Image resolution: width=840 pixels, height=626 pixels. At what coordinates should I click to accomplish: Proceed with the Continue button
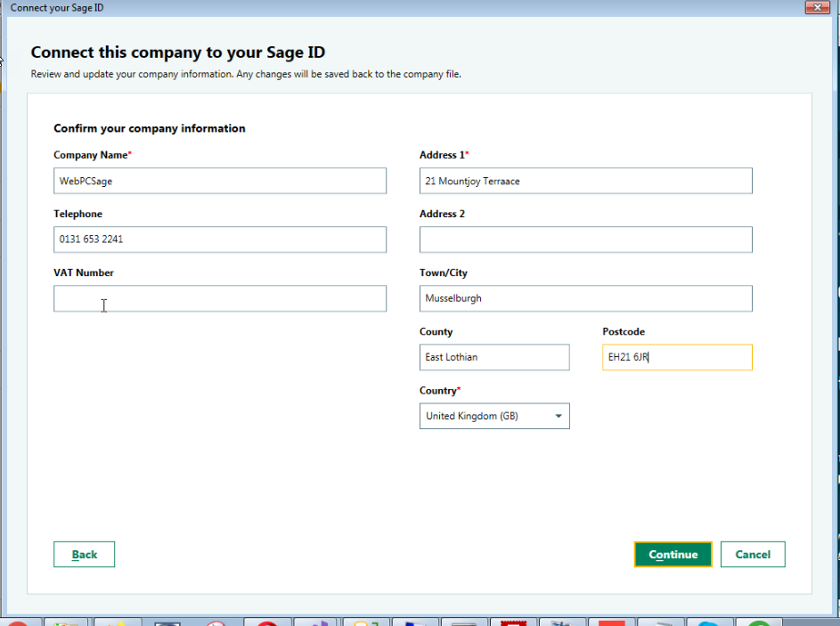pyautogui.click(x=673, y=554)
